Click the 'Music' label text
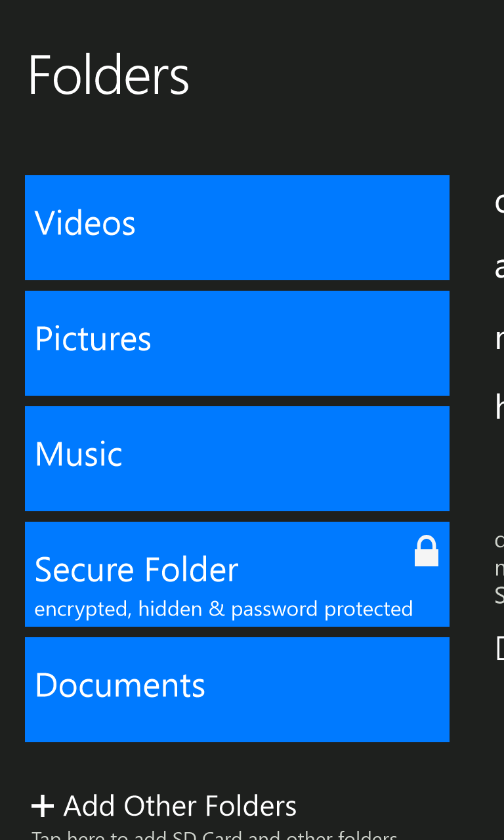Viewport: 504px width, 840px height. [78, 454]
